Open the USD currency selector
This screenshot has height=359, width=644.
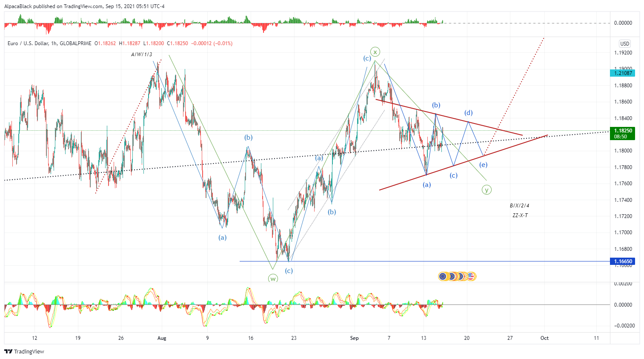[624, 43]
